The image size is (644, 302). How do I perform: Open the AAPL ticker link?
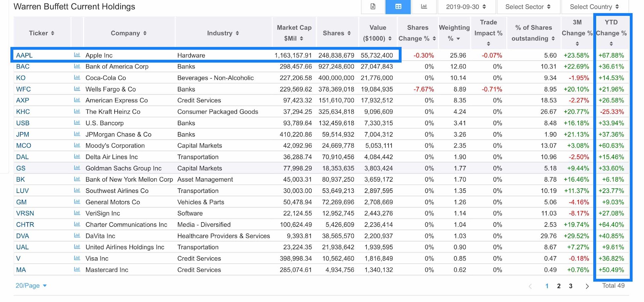24,55
